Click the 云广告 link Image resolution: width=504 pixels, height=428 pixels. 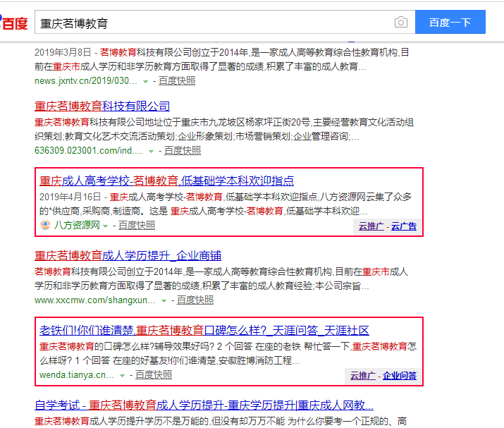tap(404, 226)
